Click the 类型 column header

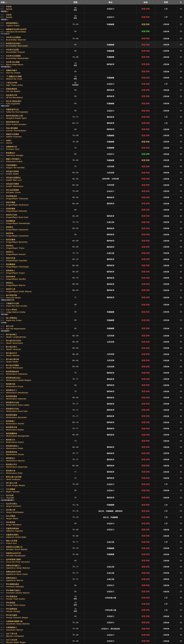tap(166, 2)
